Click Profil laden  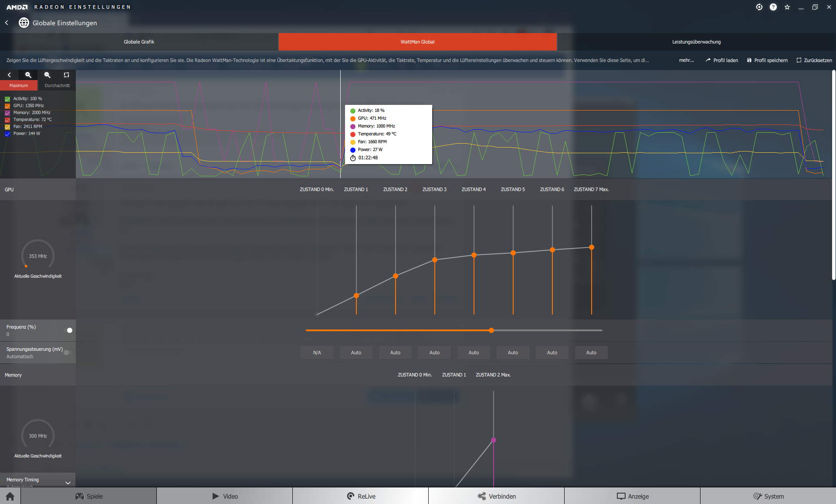(x=722, y=60)
